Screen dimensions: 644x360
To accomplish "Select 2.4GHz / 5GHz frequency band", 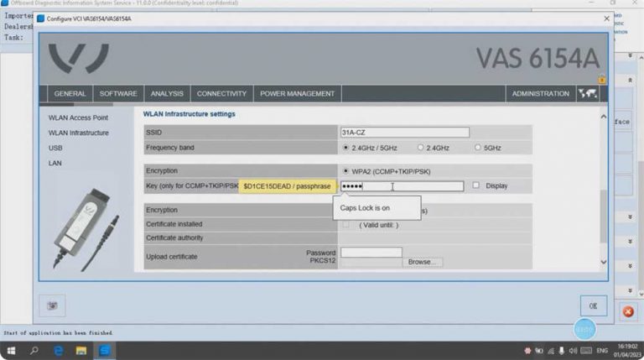I will pyautogui.click(x=346, y=148).
